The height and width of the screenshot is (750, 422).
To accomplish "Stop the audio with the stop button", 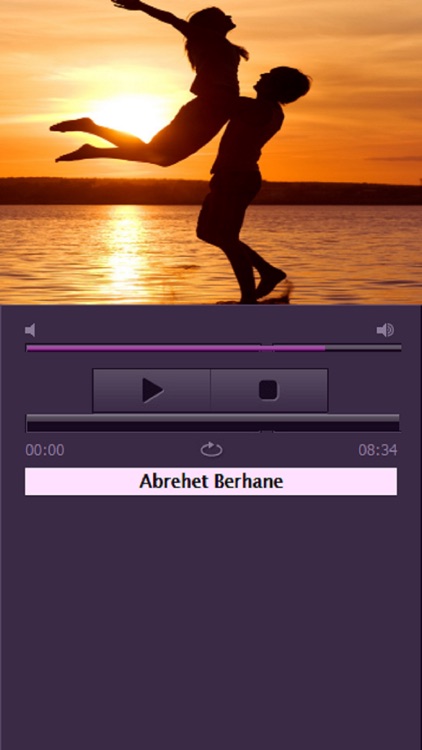I will coord(269,390).
